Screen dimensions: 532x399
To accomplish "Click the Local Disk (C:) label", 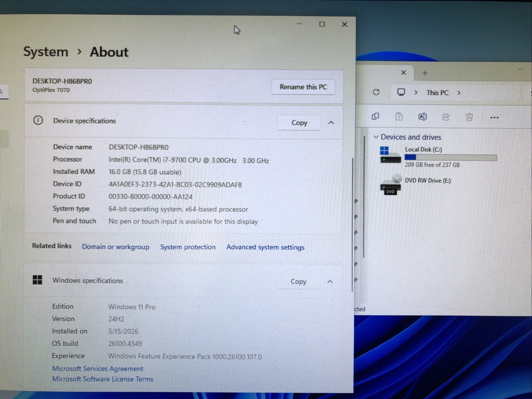I will tap(424, 150).
